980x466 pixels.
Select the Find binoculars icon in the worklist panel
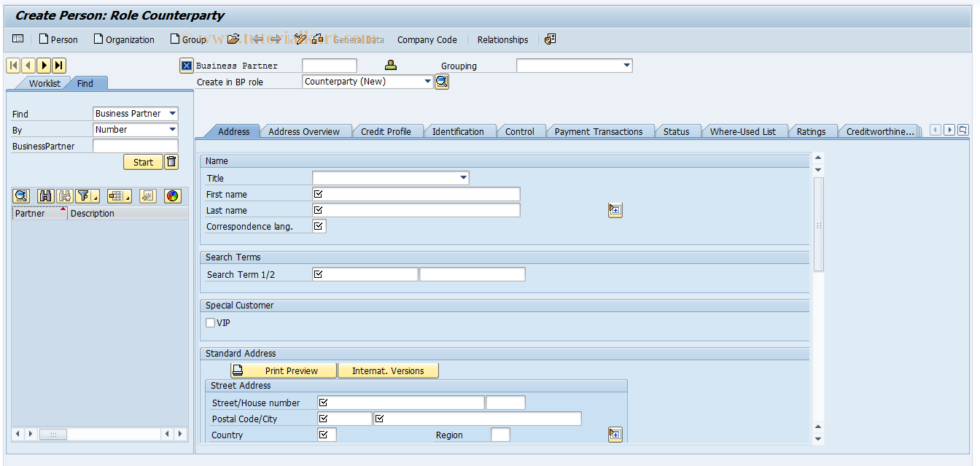[45, 195]
